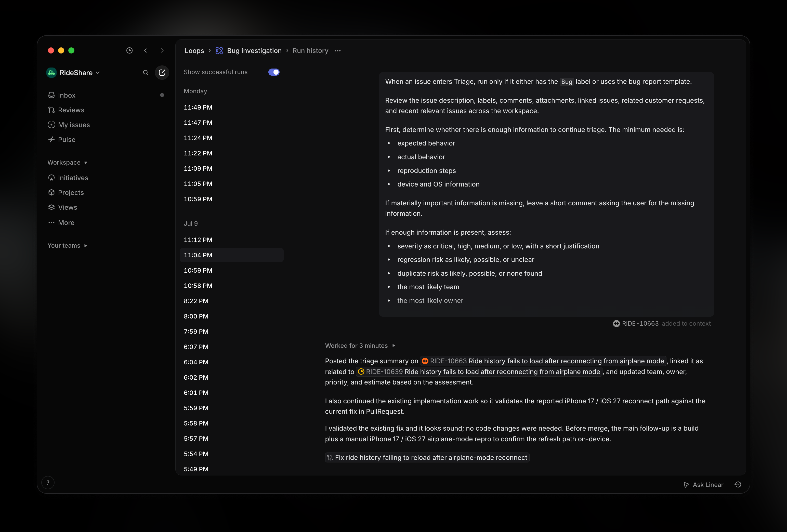Click RIDE-10663 added to context chip

point(662,323)
